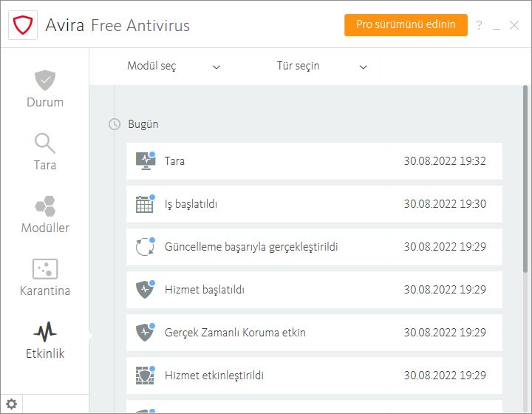Open settings gear at bottom left
Viewport: 532px width, 414px height.
coord(12,404)
